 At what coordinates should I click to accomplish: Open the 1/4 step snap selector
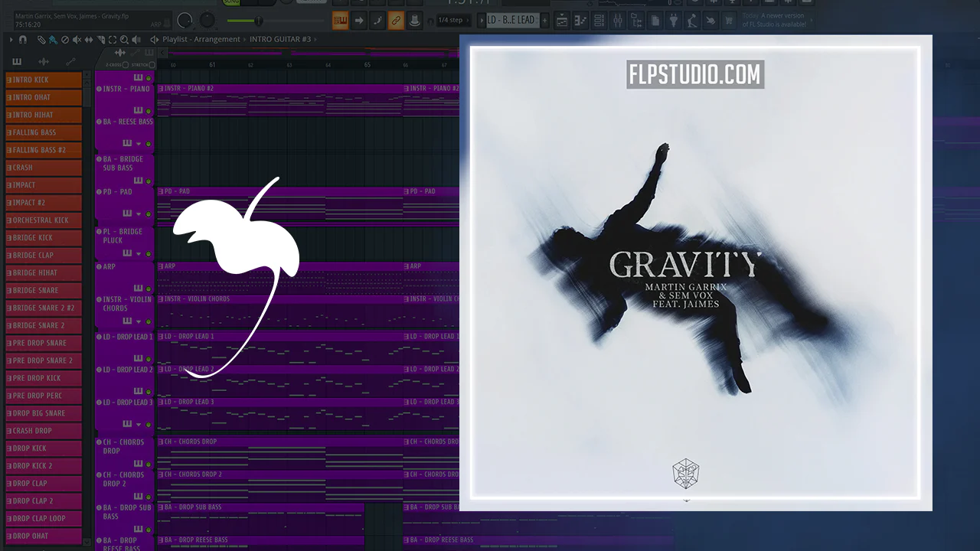454,20
